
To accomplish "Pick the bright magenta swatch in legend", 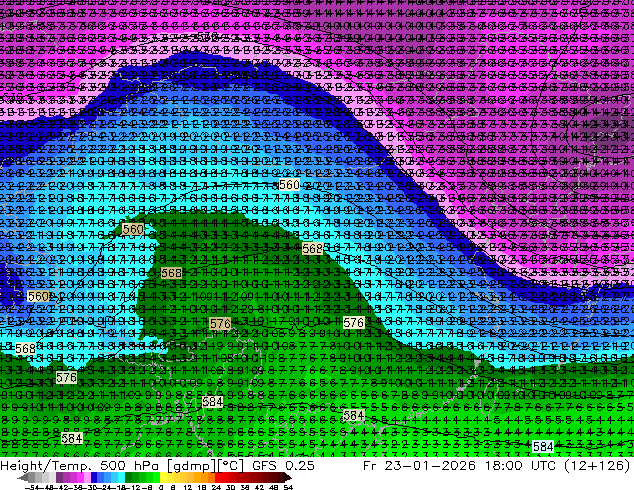I will coord(80,478).
